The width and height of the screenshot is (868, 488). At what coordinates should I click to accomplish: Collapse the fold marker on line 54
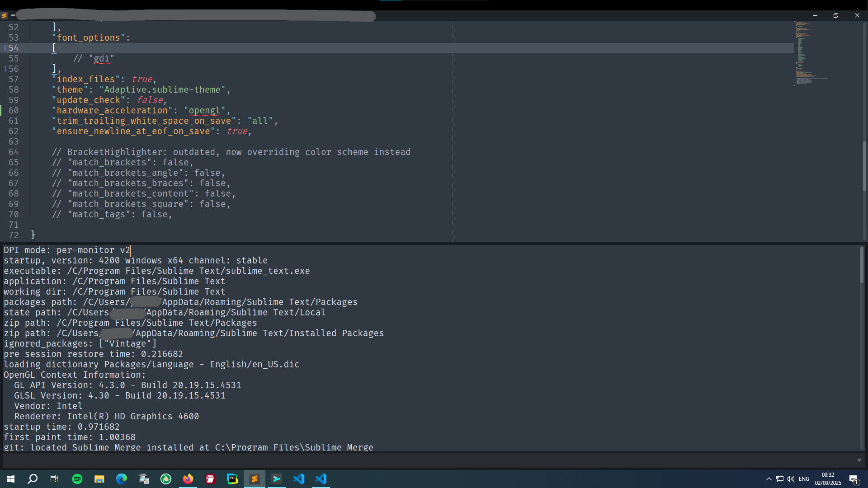(5, 48)
